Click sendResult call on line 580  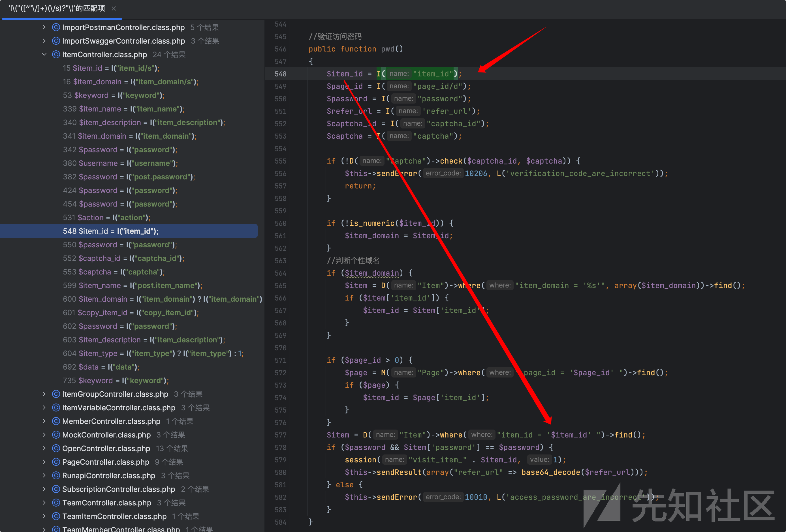click(x=399, y=472)
